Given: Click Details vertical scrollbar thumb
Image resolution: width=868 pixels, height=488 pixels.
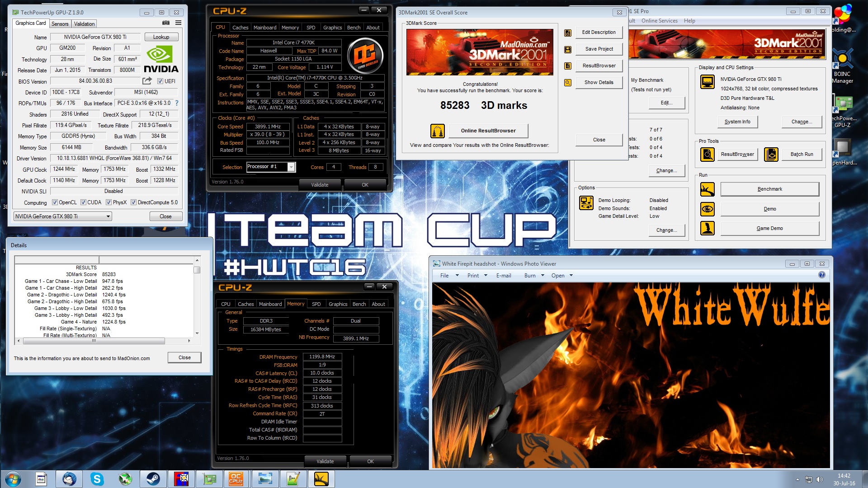Looking at the screenshot, I should pos(197,270).
